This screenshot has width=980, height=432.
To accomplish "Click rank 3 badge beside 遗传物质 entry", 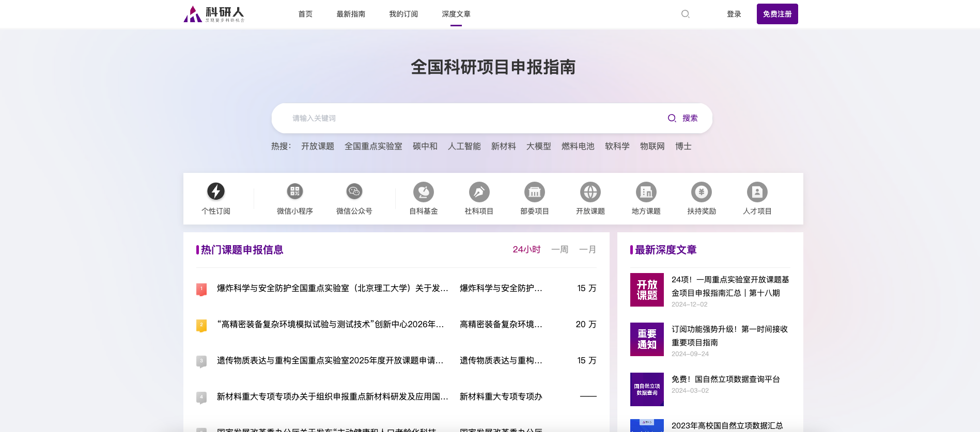I will point(201,361).
